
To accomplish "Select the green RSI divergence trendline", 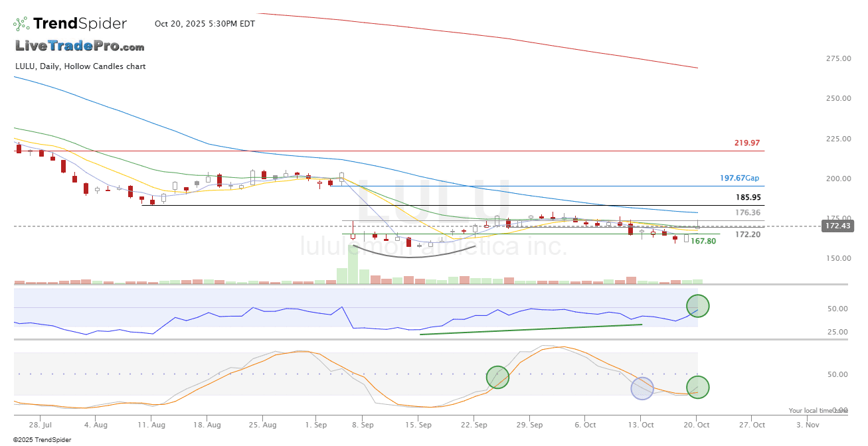I will [x=531, y=329].
